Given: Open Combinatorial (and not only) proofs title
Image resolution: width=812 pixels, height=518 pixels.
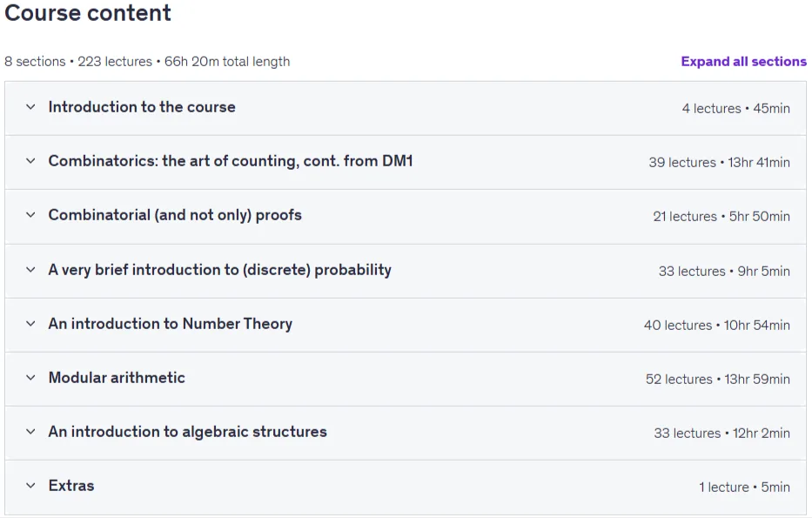Looking at the screenshot, I should [175, 215].
